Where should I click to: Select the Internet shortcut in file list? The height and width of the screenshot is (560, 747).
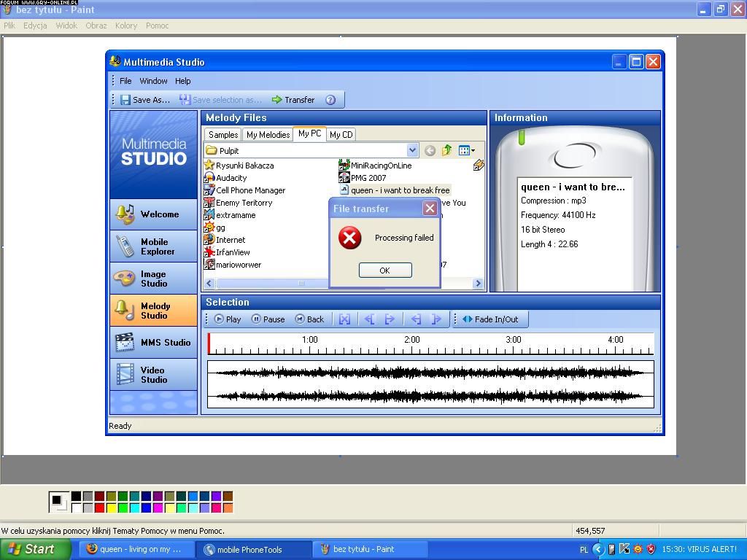coord(225,239)
